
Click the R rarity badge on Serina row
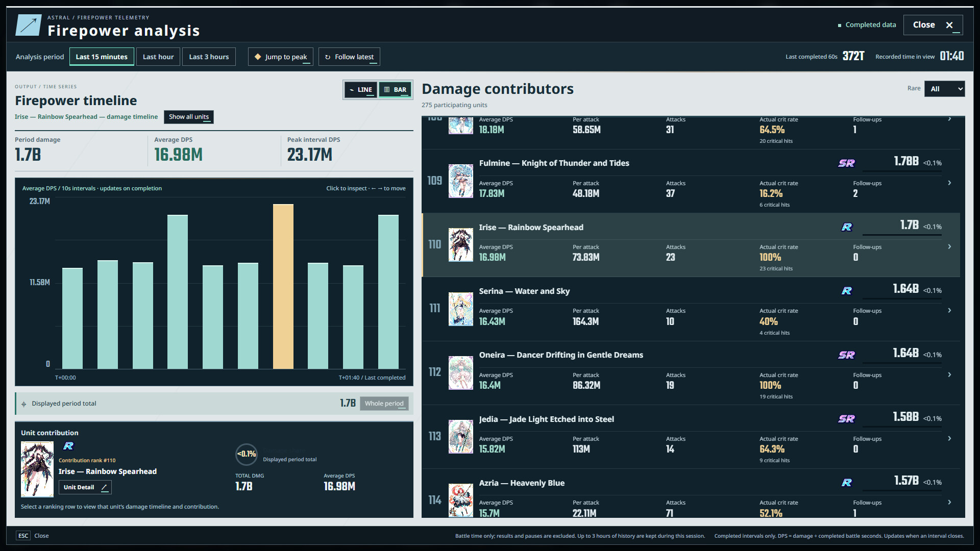pos(847,291)
